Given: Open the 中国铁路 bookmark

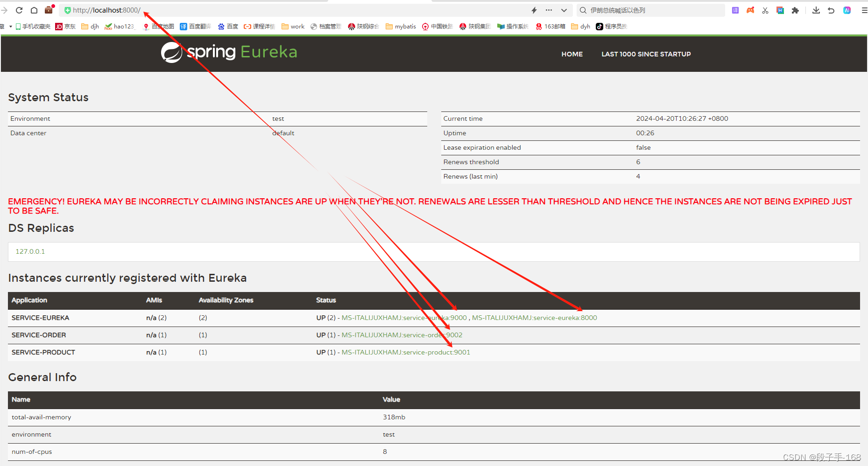Looking at the screenshot, I should pyautogui.click(x=437, y=27).
